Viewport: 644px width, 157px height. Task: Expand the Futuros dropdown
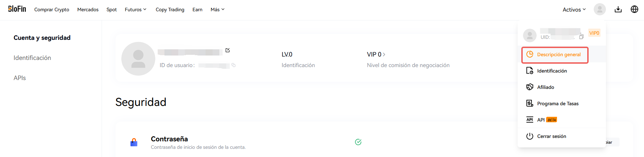point(136,10)
